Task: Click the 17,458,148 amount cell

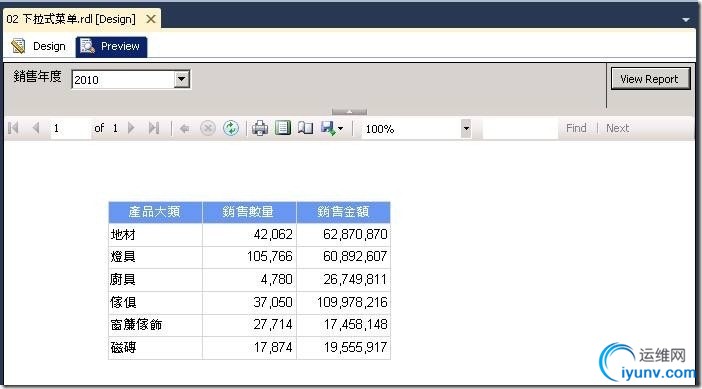Action: point(343,325)
